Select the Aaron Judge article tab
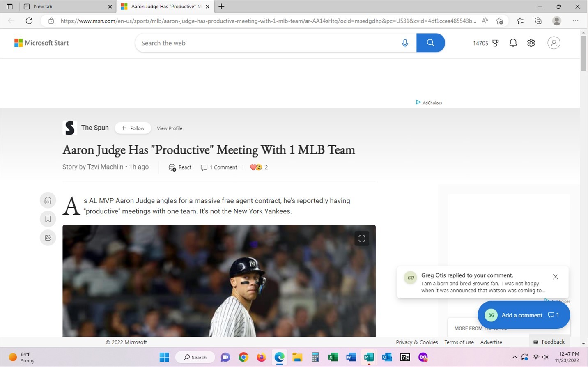588x367 pixels. tap(165, 7)
